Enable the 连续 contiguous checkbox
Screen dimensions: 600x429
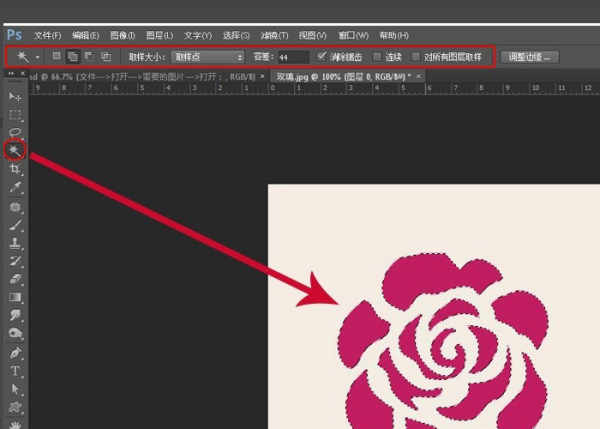[x=377, y=57]
